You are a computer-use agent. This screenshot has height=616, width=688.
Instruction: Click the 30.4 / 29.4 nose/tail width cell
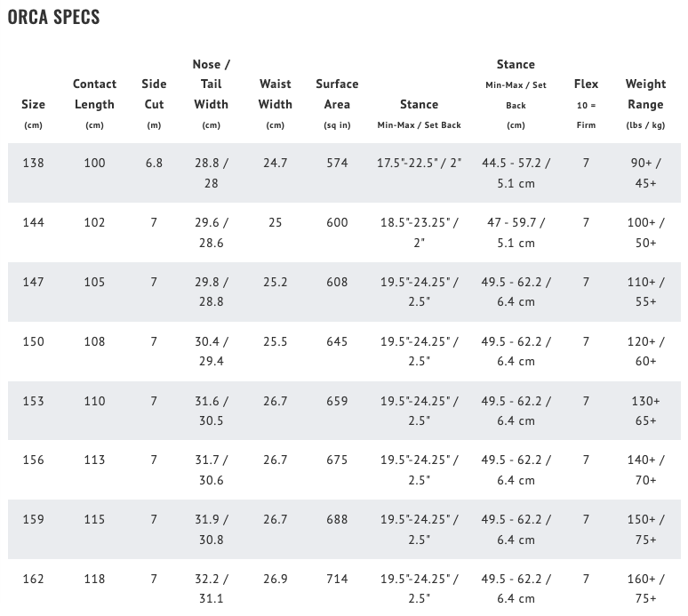pos(212,351)
